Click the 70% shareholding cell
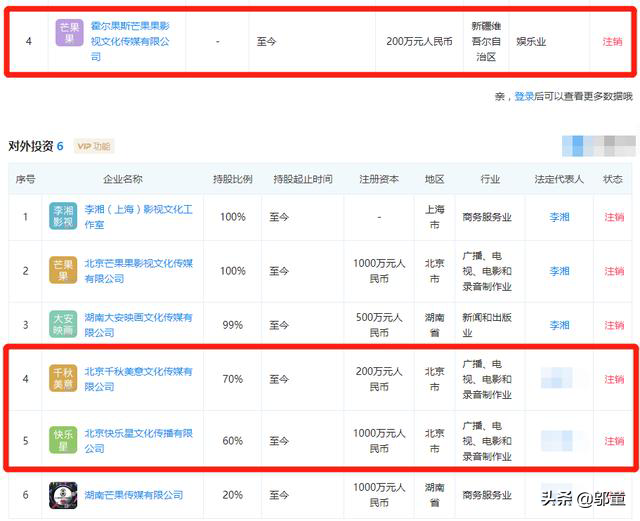The height and width of the screenshot is (521, 640). pyautogui.click(x=233, y=379)
